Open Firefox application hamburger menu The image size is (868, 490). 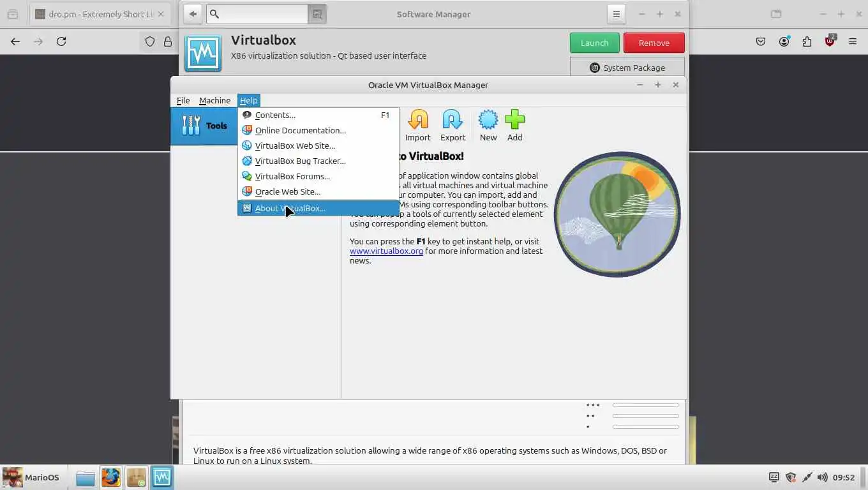pyautogui.click(x=853, y=41)
